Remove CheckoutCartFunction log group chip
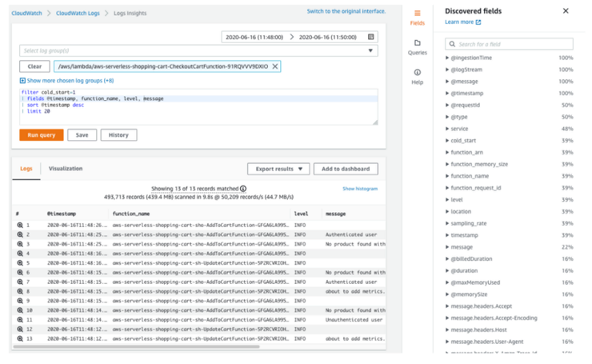592x364 pixels. click(275, 66)
